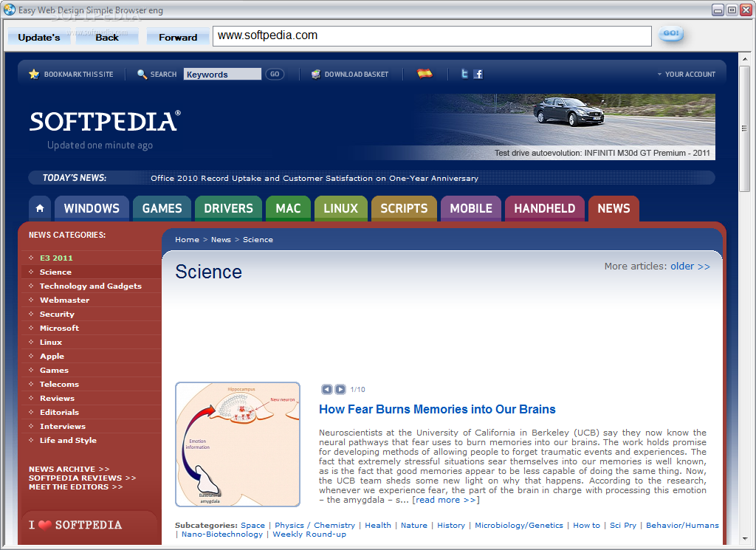Screen dimensions: 756x550
Task: Open the Health subcategory
Action: (x=378, y=526)
